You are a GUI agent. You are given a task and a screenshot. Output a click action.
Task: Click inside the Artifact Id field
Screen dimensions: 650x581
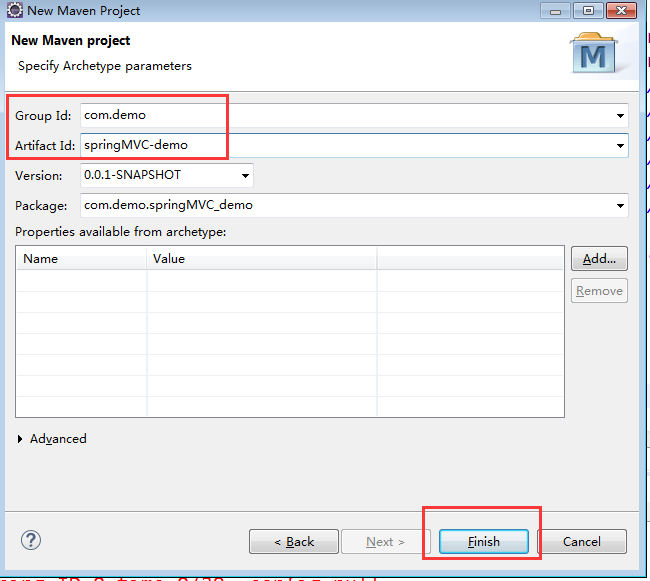coord(354,145)
